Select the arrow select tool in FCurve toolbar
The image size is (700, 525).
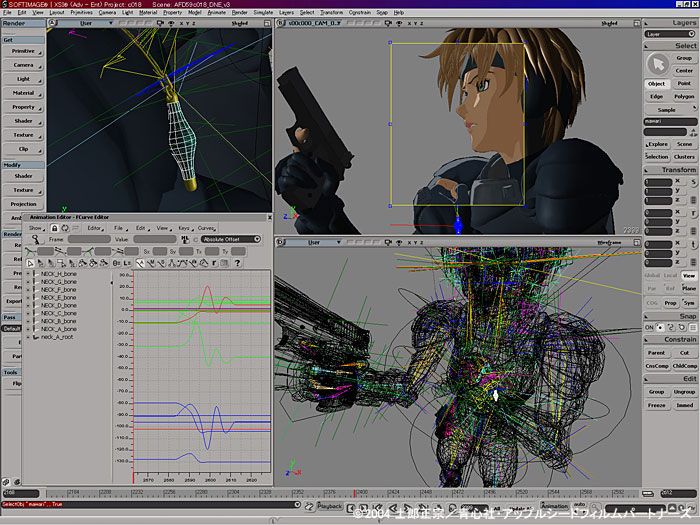(x=30, y=263)
